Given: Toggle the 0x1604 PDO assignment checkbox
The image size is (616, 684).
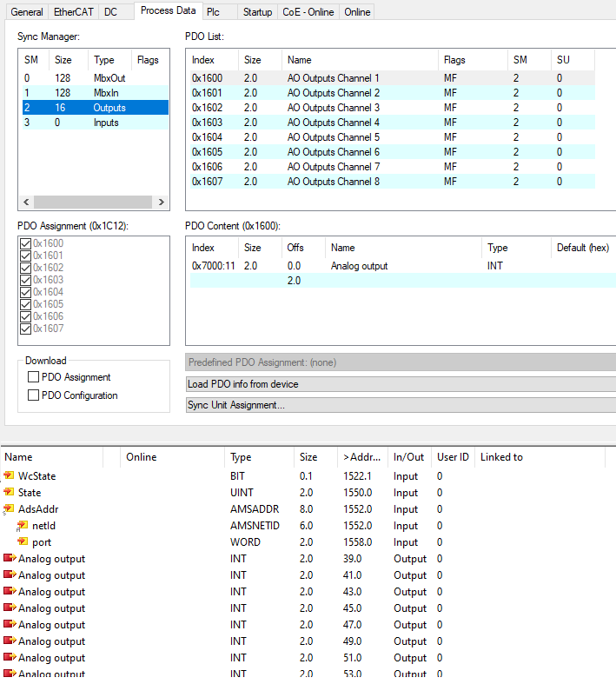Looking at the screenshot, I should [26, 292].
